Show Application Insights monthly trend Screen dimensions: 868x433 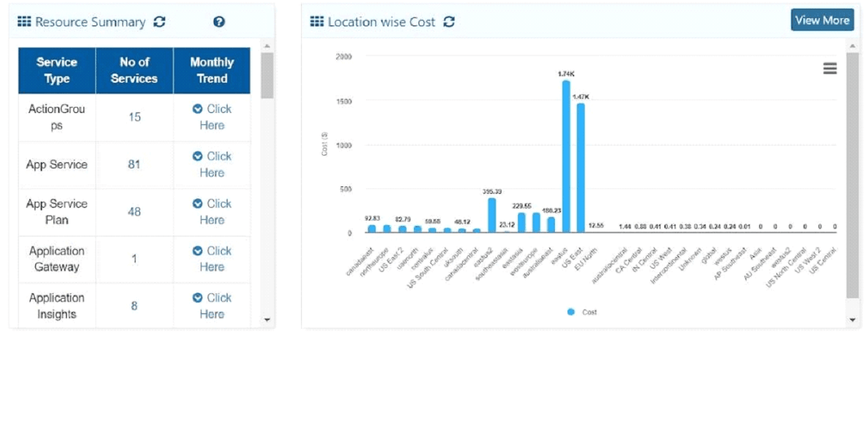212,306
